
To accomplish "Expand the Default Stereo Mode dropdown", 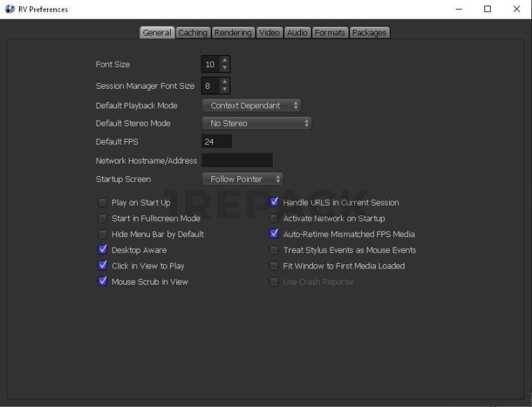I will click(x=256, y=123).
